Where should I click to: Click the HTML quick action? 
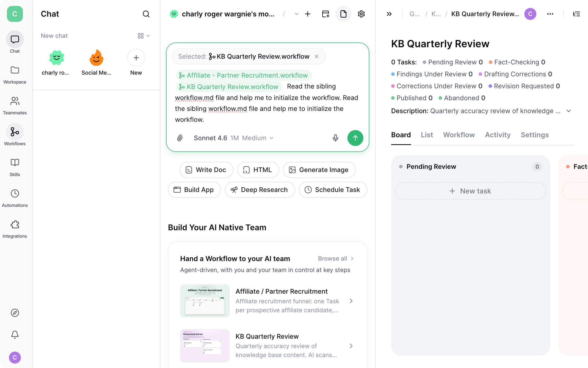[258, 170]
